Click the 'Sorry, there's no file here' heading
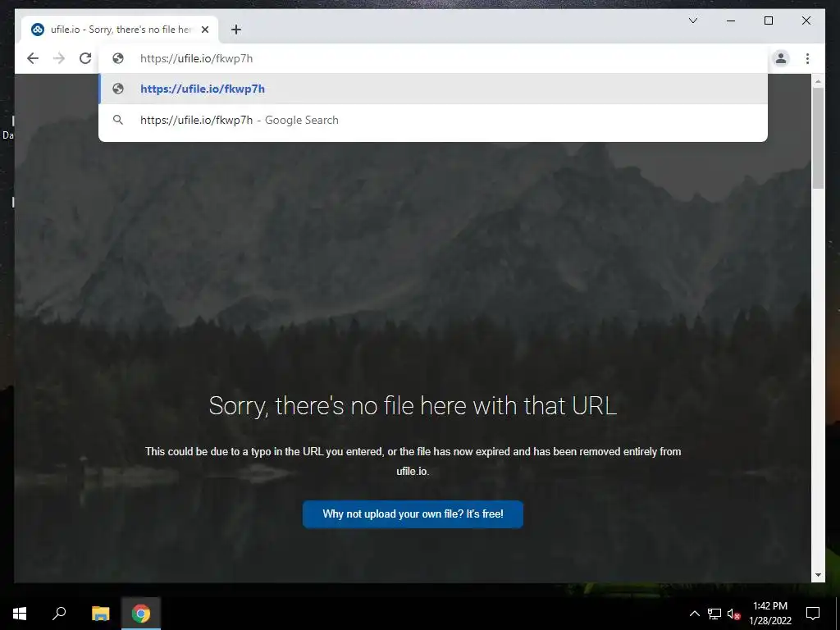The image size is (840, 630). [413, 405]
